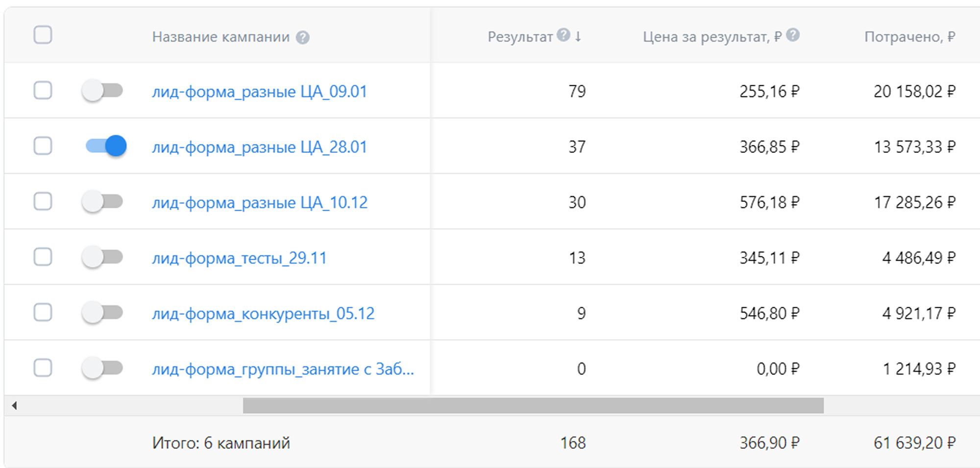Screen dimensions: 980x468
Task: Enable campaign лид-форма_разные ЦА_09.01 toggle
Action: click(102, 91)
